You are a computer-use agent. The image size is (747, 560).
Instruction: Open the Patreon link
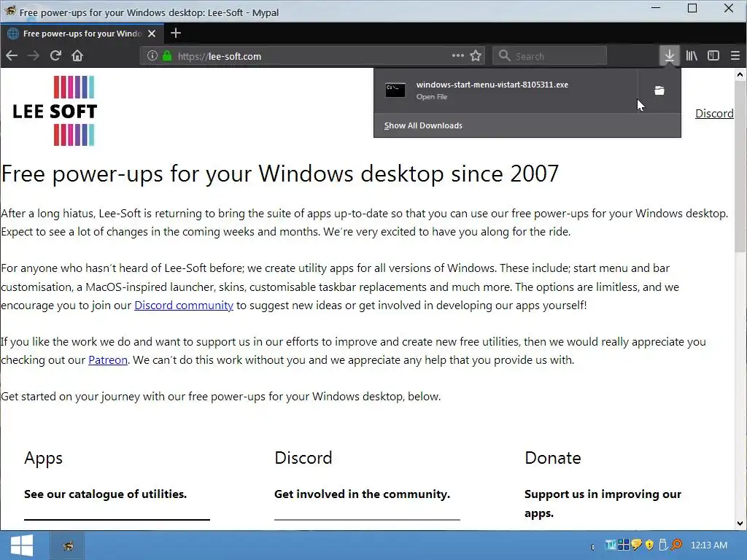pos(108,360)
